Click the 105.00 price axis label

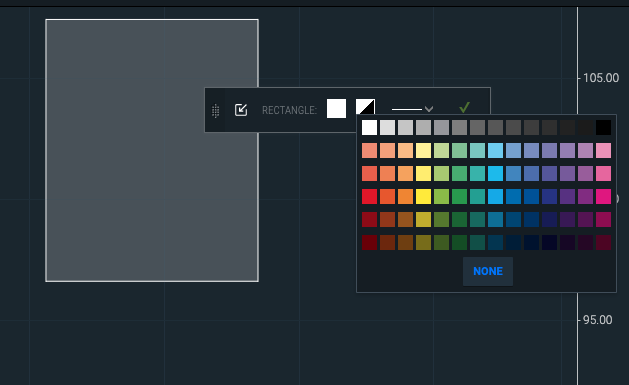point(601,78)
